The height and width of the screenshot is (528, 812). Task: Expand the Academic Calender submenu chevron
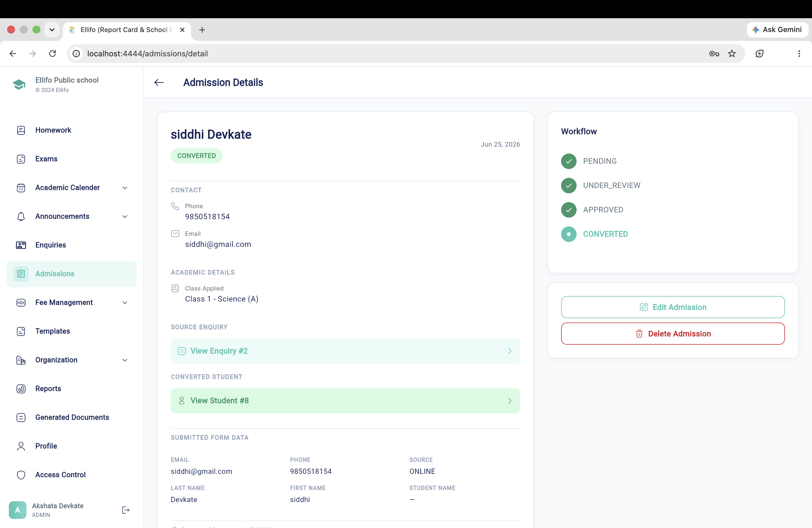(x=125, y=188)
